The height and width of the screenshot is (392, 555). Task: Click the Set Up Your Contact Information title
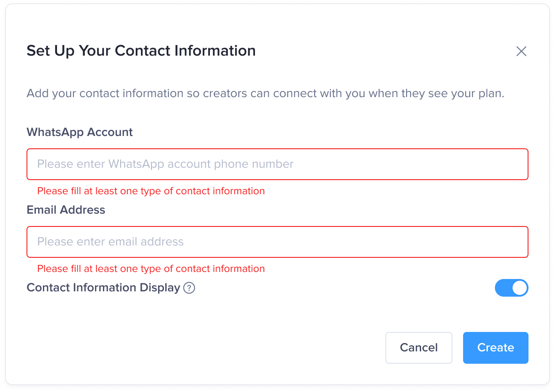[x=141, y=51]
